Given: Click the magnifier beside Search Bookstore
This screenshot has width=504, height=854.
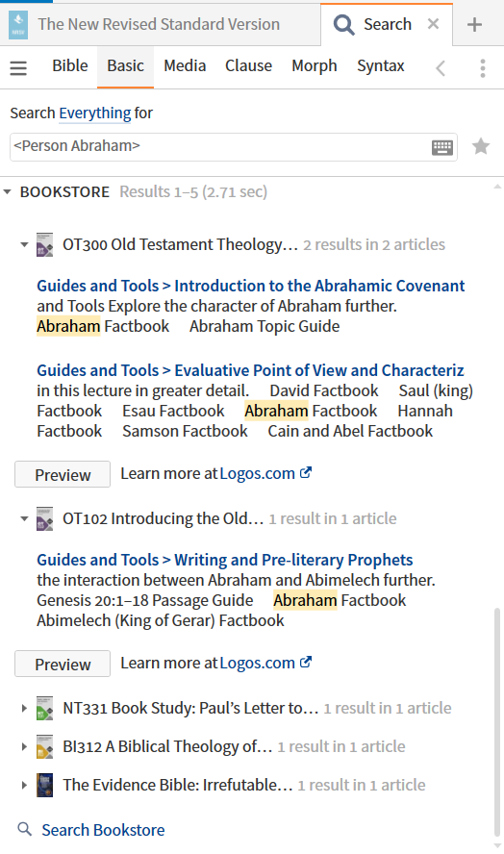Looking at the screenshot, I should click(24, 829).
